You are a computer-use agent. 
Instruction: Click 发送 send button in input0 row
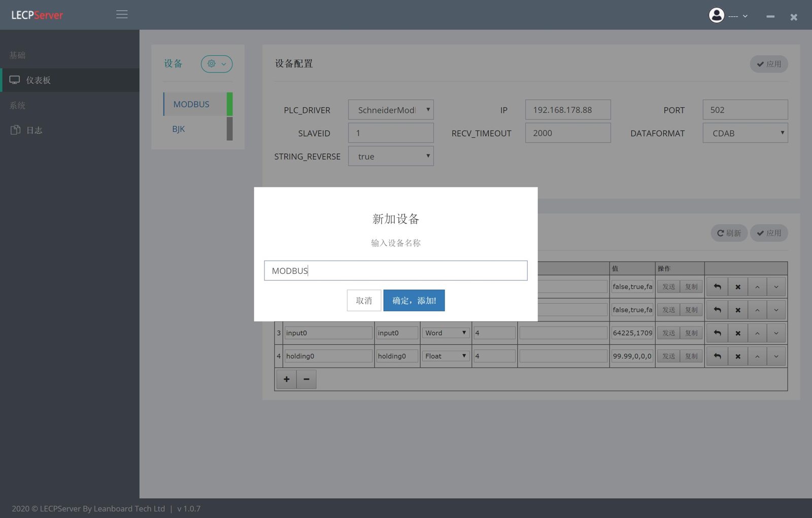(x=669, y=333)
